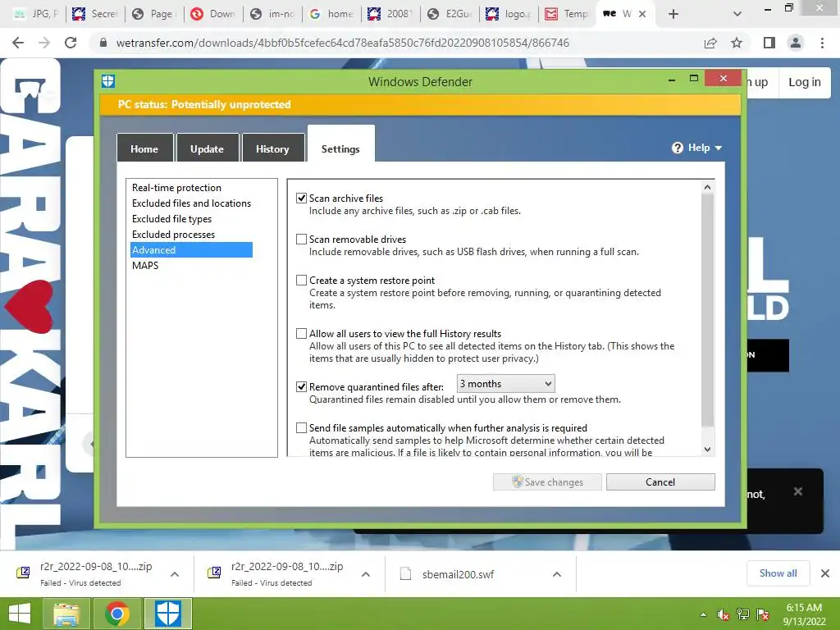Image resolution: width=840 pixels, height=630 pixels.
Task: Click the settings vertical scrollbar thumb
Action: [x=707, y=311]
